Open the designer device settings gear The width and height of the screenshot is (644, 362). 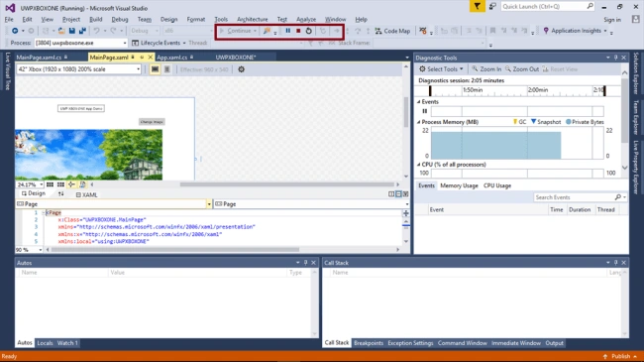pos(241,69)
